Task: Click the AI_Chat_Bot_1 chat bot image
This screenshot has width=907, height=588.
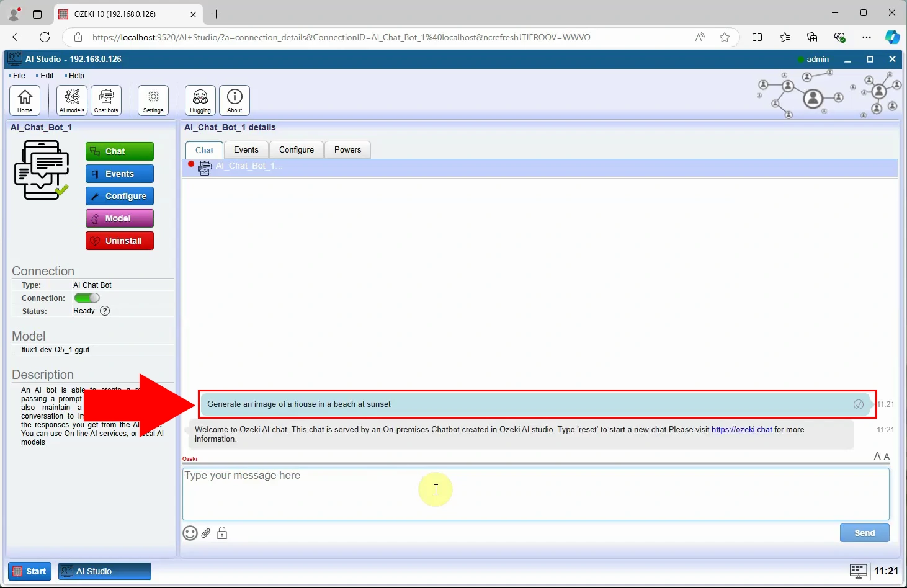Action: coord(42,170)
